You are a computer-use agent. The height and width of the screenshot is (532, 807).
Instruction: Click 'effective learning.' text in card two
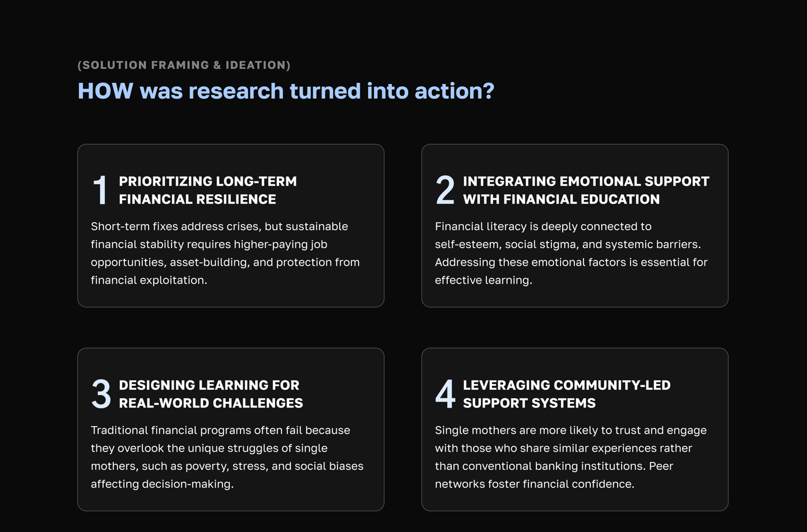(484, 280)
